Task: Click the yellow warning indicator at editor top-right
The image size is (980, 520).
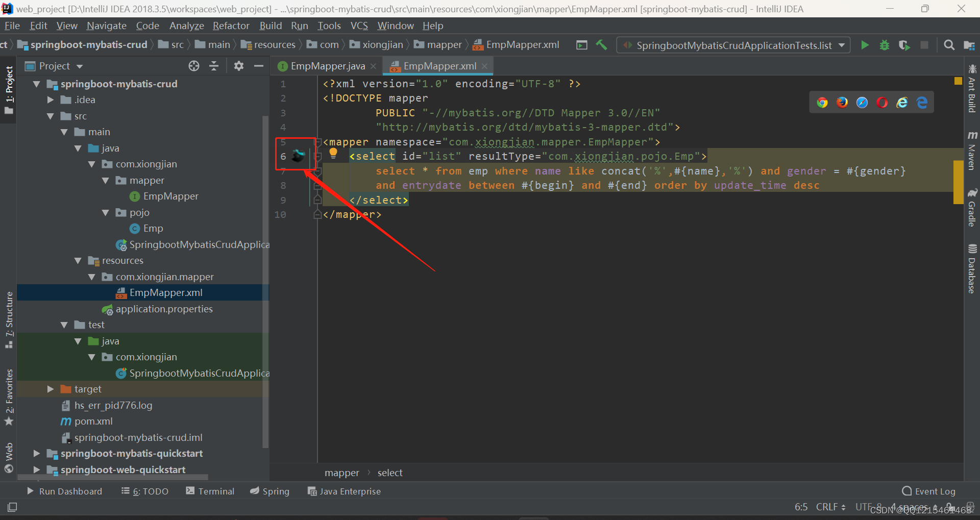Action: pyautogui.click(x=958, y=81)
